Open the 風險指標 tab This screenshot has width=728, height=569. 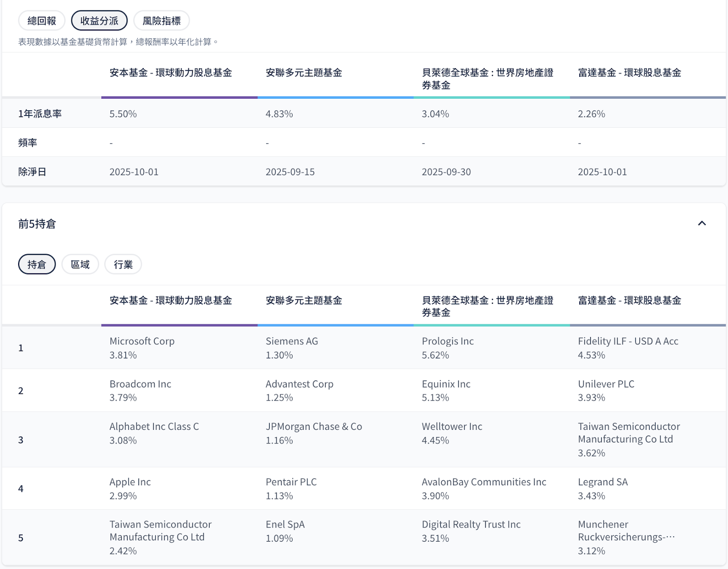click(x=162, y=21)
